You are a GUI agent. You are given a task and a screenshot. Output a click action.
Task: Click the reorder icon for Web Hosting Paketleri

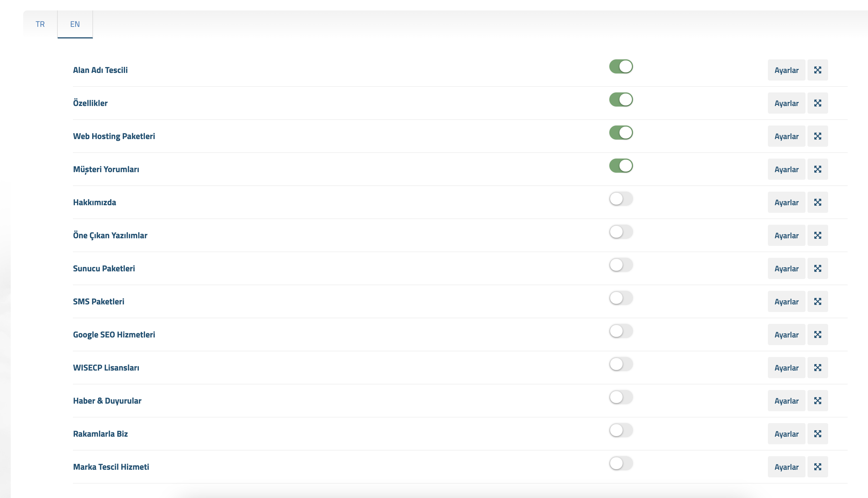[x=817, y=136]
